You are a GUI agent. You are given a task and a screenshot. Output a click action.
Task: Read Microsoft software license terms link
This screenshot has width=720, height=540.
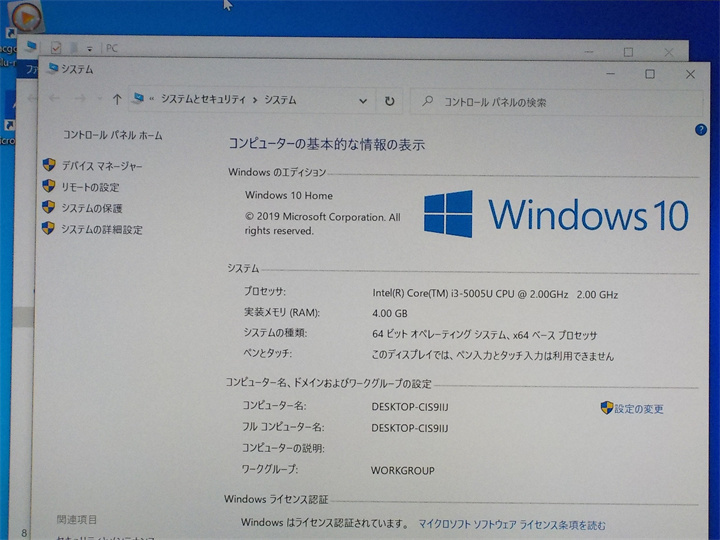click(x=512, y=524)
